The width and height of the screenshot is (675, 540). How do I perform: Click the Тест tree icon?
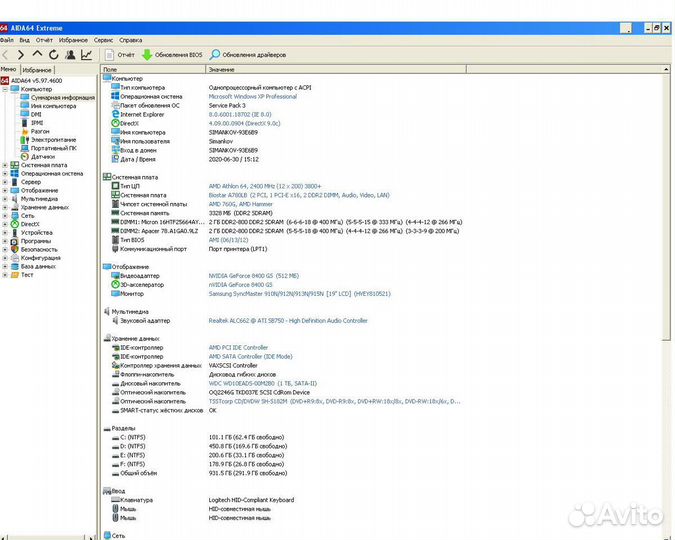pos(15,275)
